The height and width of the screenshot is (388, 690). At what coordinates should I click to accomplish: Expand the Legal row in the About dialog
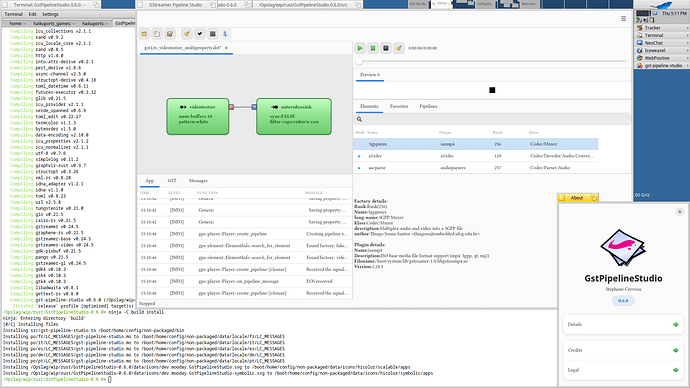[623, 370]
